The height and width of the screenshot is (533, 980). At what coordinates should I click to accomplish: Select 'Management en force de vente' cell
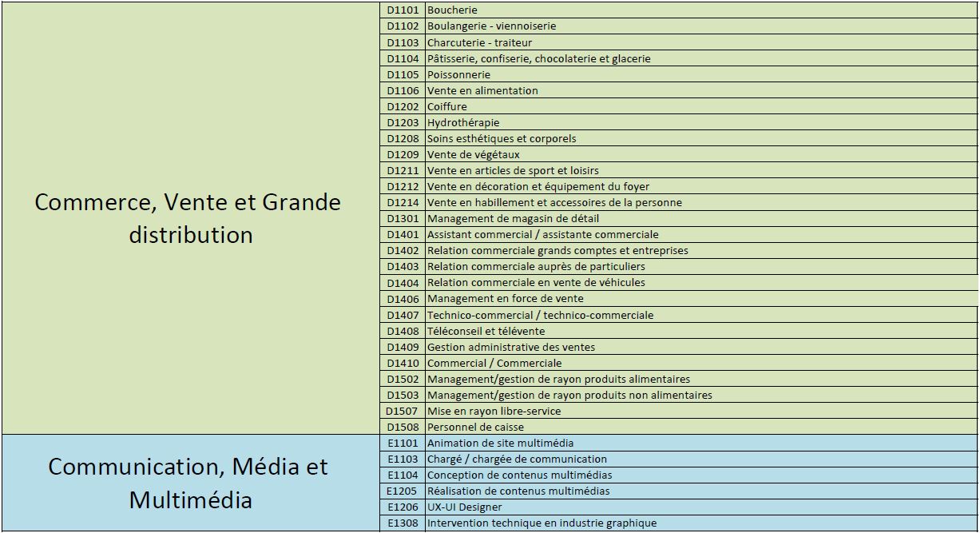click(702, 298)
